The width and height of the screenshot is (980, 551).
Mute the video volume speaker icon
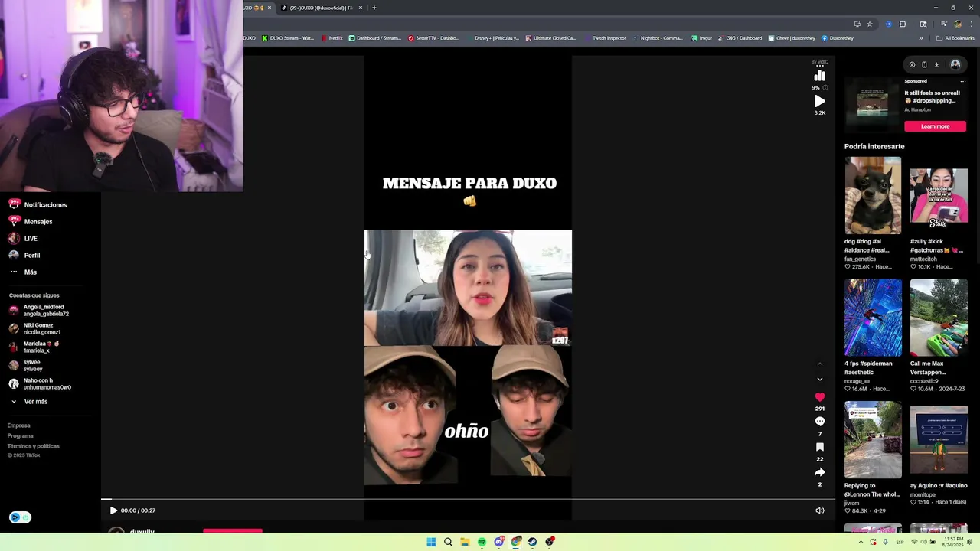[x=820, y=510]
